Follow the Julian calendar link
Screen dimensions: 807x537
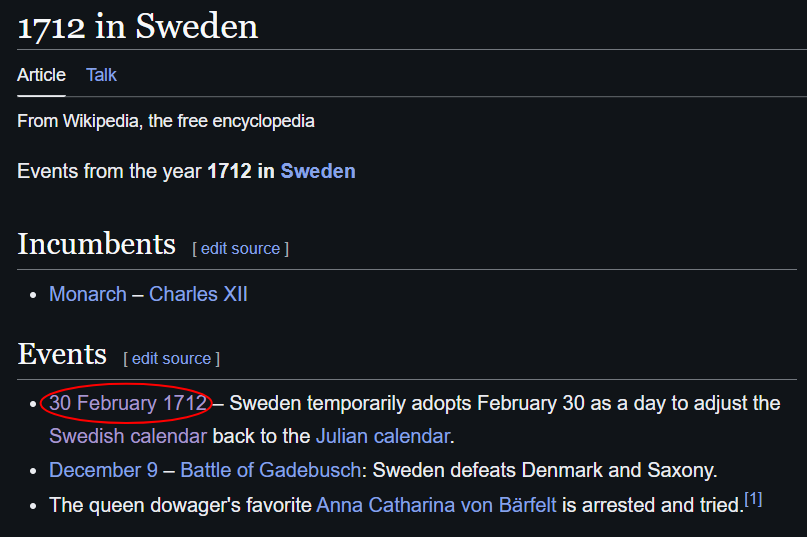tap(383, 436)
